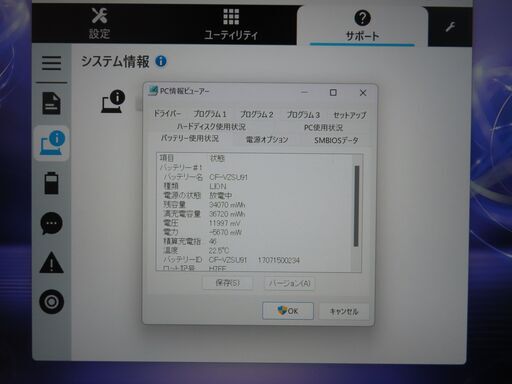The width and height of the screenshot is (512, 384).
Task: Click info icon next to システム情報 heading
Action: pos(161,61)
